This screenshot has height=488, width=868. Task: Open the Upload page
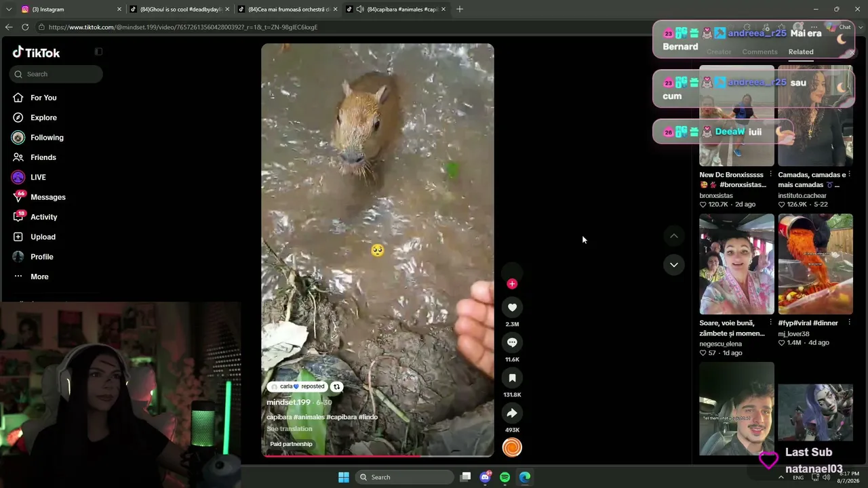point(43,237)
